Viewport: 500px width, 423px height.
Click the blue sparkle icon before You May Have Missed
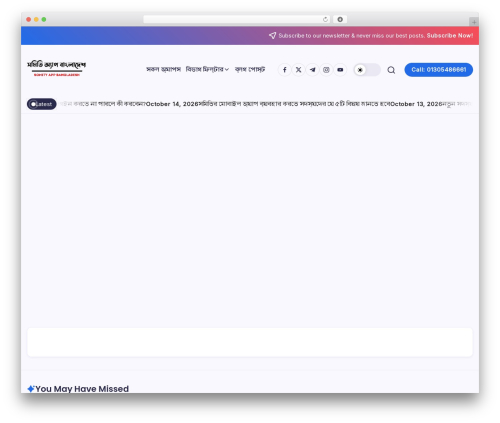pos(31,389)
